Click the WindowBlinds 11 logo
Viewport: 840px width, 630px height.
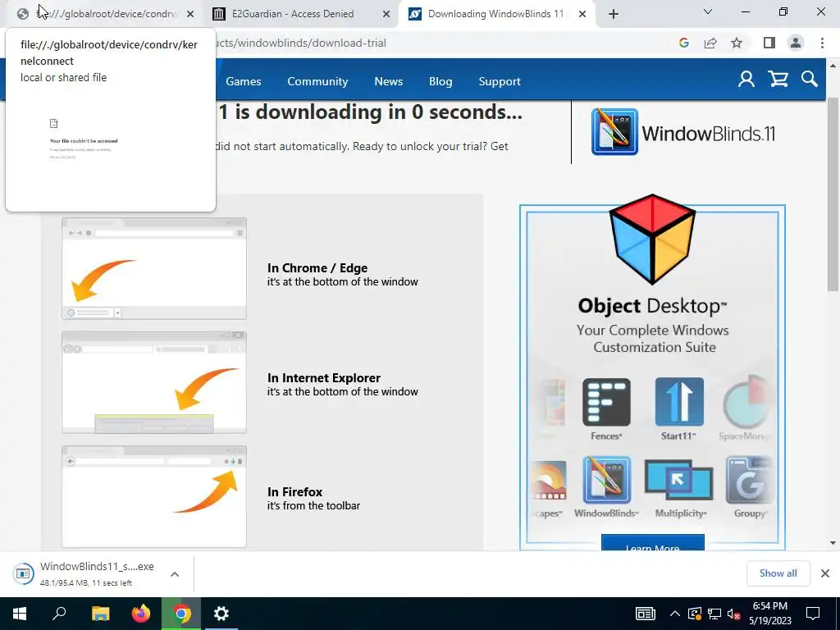point(683,132)
